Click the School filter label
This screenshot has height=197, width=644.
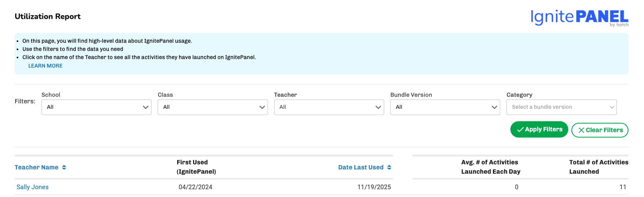pyautogui.click(x=51, y=95)
